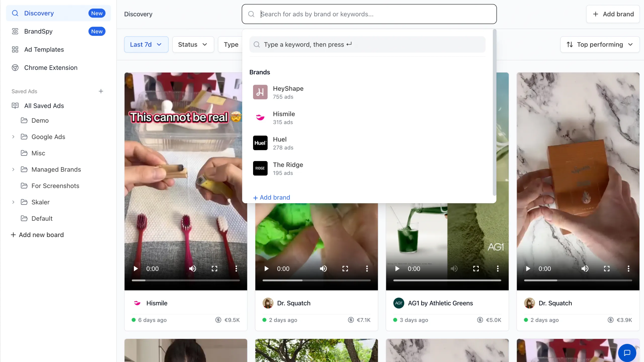Click the AG1 avatar icon on card
The height and width of the screenshot is (362, 644).
pyautogui.click(x=399, y=303)
